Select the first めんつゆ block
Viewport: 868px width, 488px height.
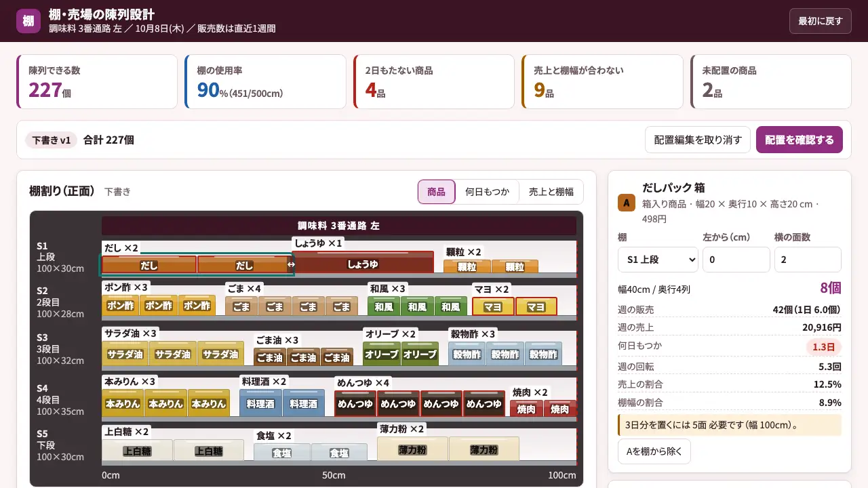point(355,403)
